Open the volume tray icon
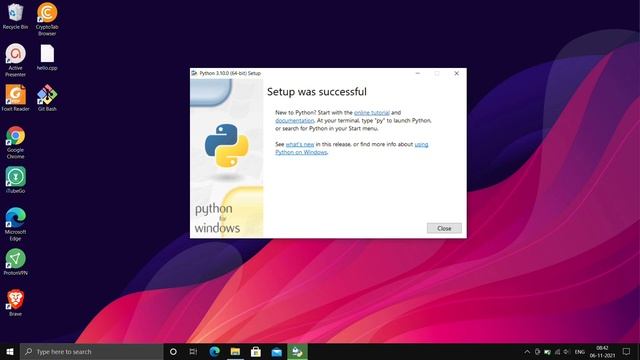Viewport: 640px width, 360px height. 567,352
